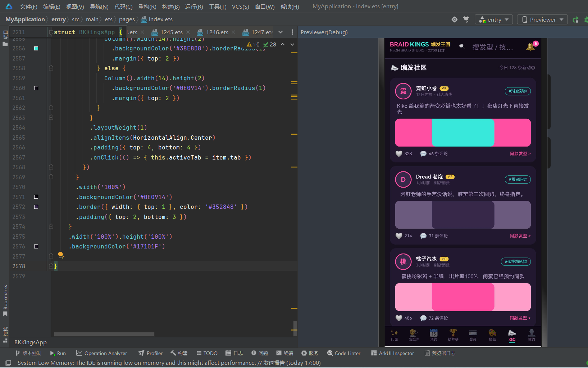Click the plug attach icon in toolbar
The image size is (588, 368).
click(x=466, y=19)
